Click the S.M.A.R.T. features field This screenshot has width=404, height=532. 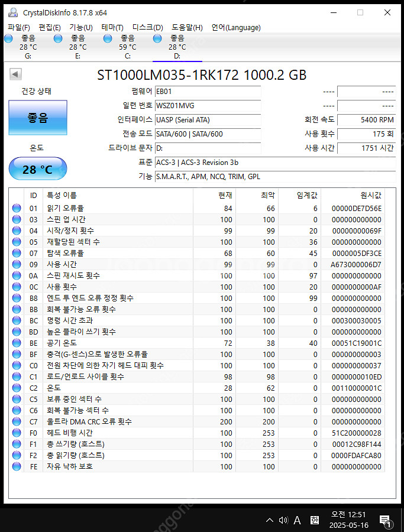click(x=275, y=177)
